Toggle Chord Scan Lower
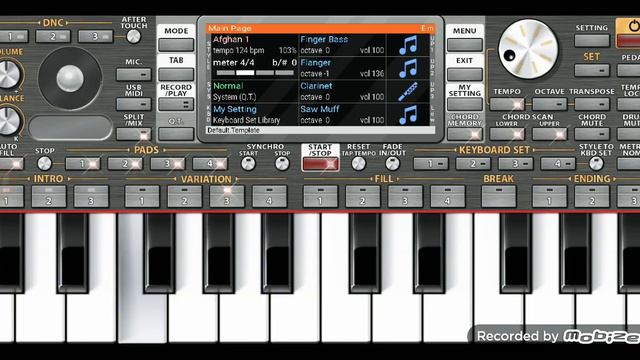Screen dimensions: 640x360 507,134
